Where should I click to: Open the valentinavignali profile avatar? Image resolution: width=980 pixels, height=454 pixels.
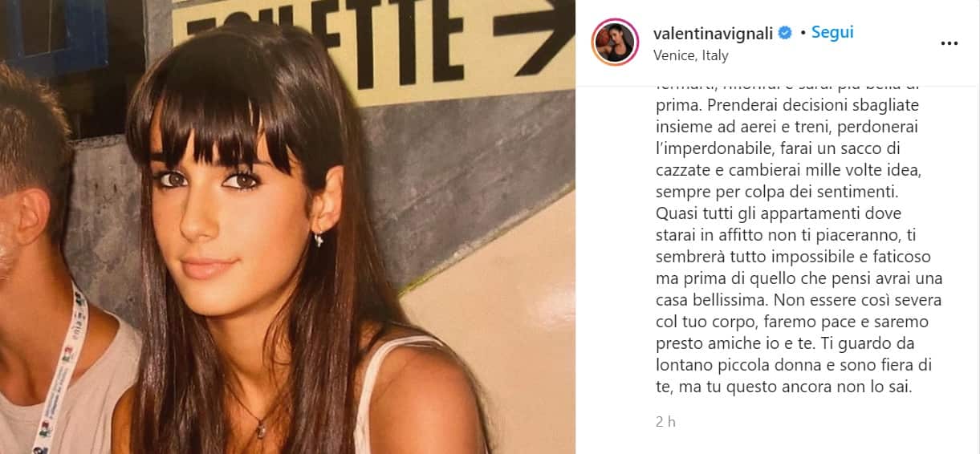point(615,42)
